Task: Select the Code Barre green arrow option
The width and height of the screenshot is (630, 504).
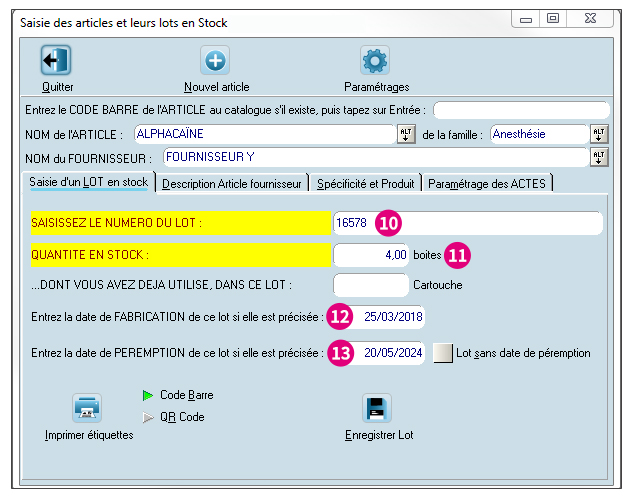Action: tap(148, 395)
